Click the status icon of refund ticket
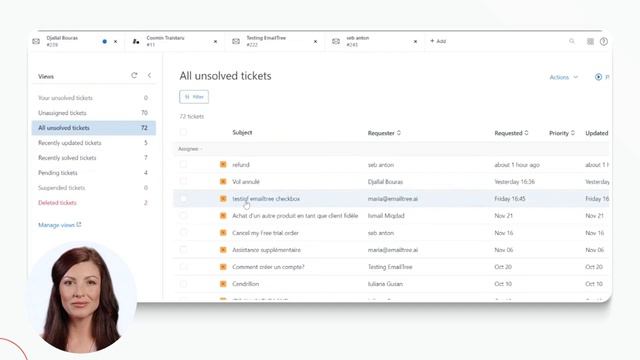Viewport: 640px width, 360px height. point(223,164)
